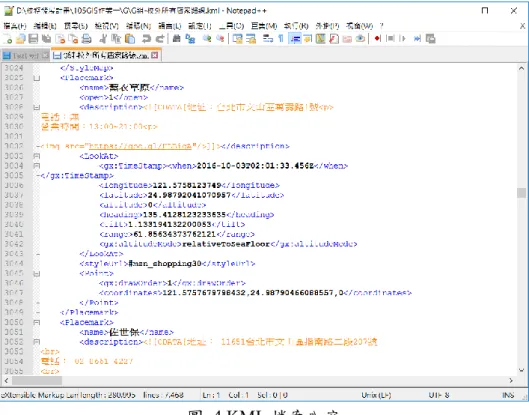Click the vertical scrollbar up arrow
Image resolution: width=529 pixels, height=415 pixels.
pyautogui.click(x=521, y=68)
